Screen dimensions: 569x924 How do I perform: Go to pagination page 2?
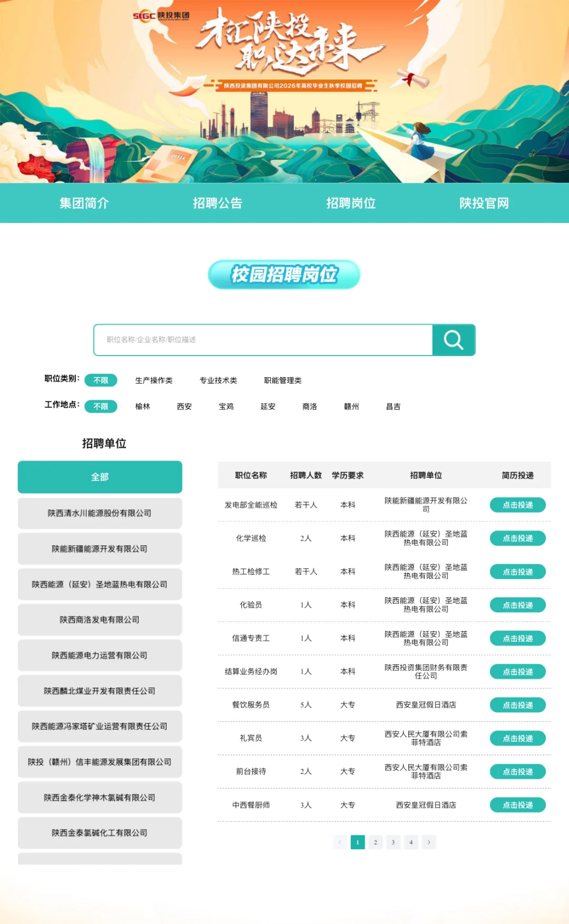click(x=376, y=842)
